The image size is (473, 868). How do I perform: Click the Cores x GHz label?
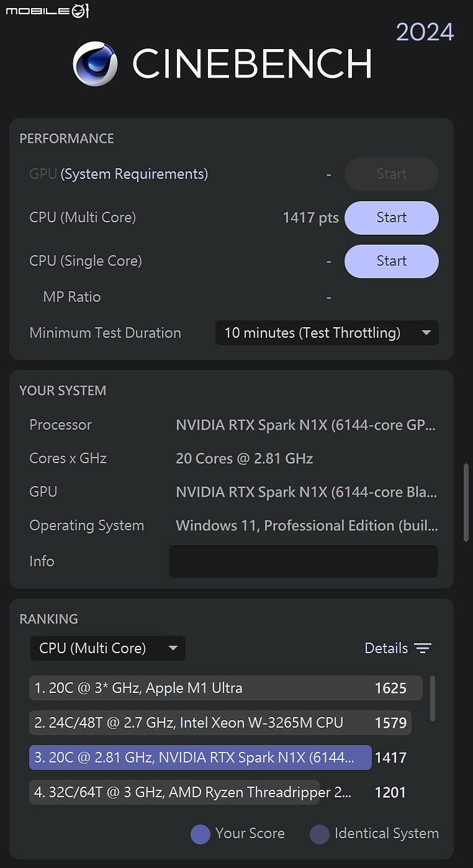click(x=68, y=459)
